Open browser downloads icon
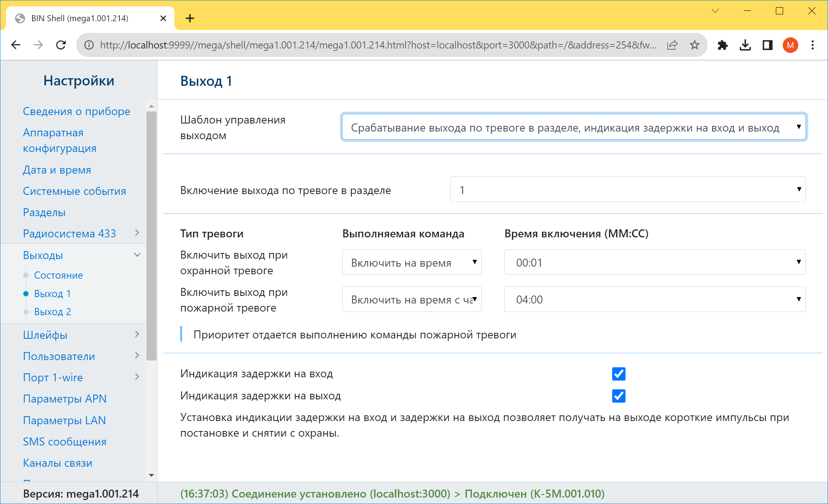Image resolution: width=828 pixels, height=504 pixels. click(x=745, y=45)
